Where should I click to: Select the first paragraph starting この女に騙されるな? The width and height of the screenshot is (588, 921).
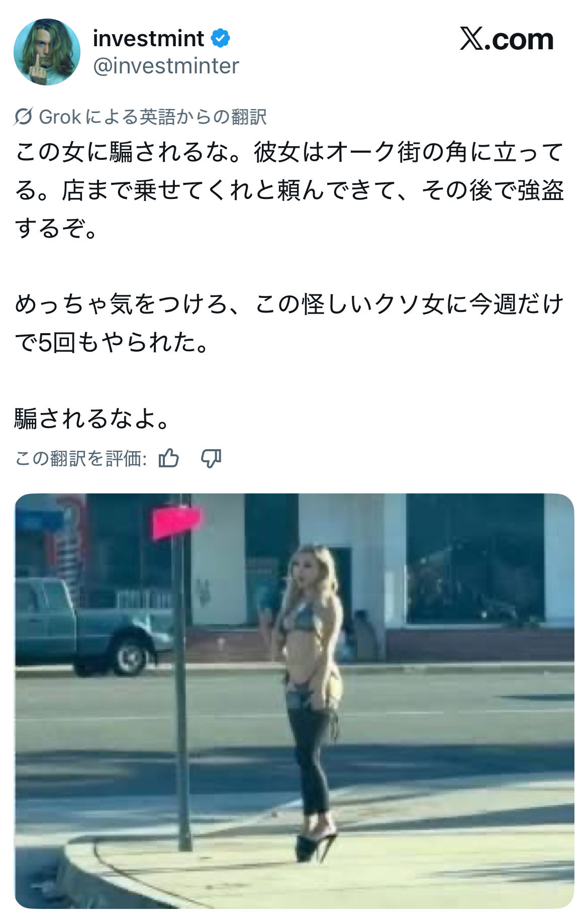[x=289, y=190]
